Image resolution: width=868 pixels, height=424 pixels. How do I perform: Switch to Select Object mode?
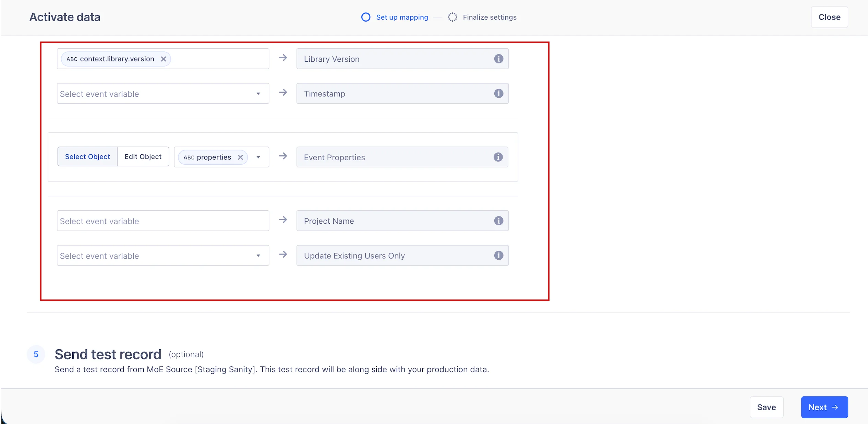[87, 156]
